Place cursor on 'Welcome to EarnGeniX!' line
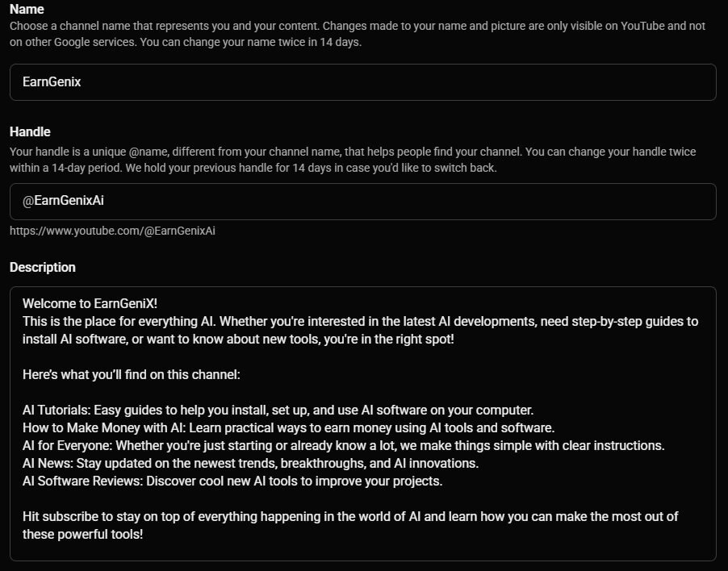728x571 pixels. (x=90, y=303)
